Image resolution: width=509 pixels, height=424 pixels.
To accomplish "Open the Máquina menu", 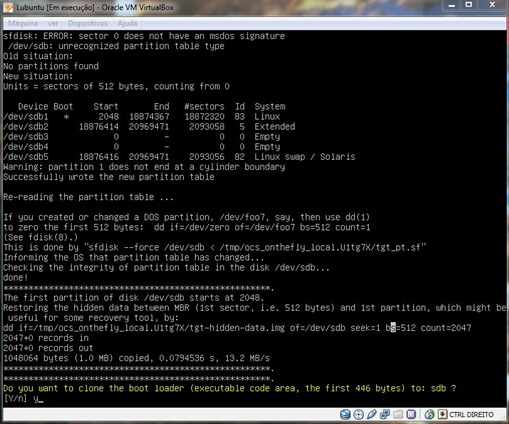I will [23, 23].
